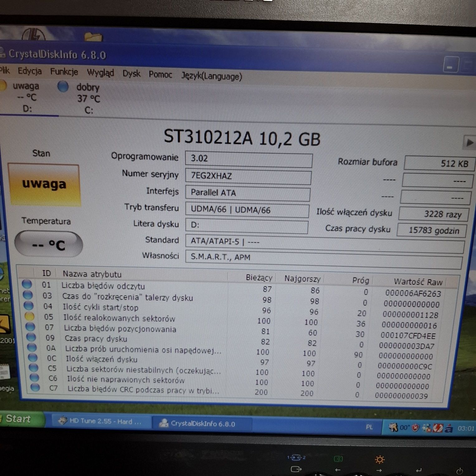Click blue status icon of attribute 0C
The height and width of the screenshot is (476, 476).
pos(33,357)
